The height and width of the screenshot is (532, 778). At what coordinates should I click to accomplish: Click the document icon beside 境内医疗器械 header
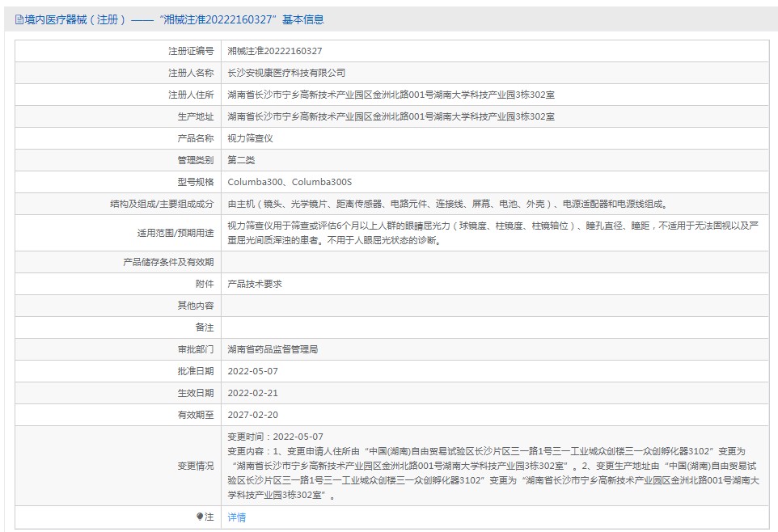click(x=19, y=20)
